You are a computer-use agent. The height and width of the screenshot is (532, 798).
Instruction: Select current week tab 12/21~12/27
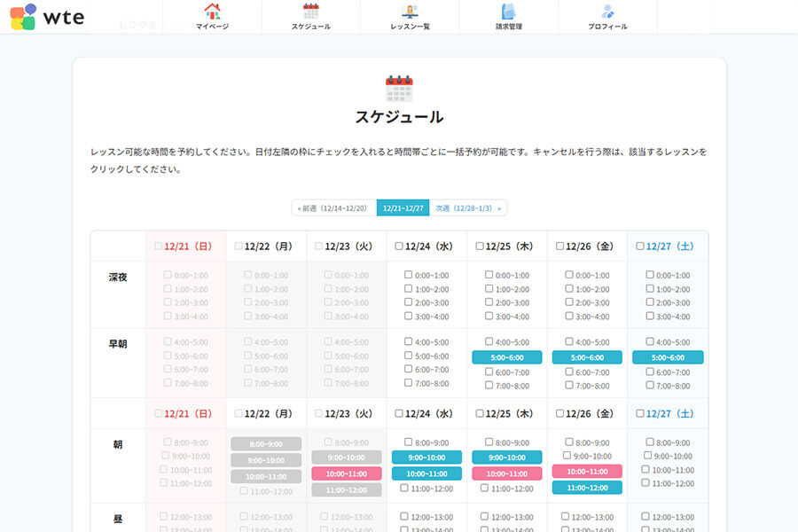[403, 208]
